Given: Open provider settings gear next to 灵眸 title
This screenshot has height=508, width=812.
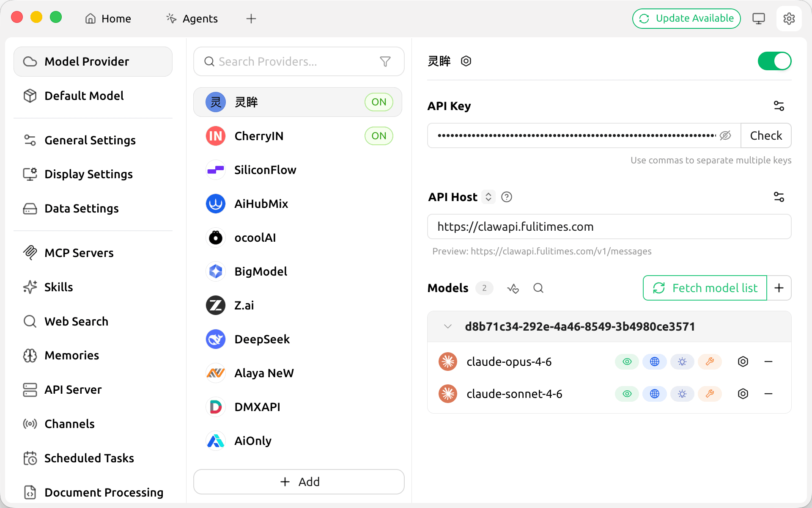Looking at the screenshot, I should point(466,61).
